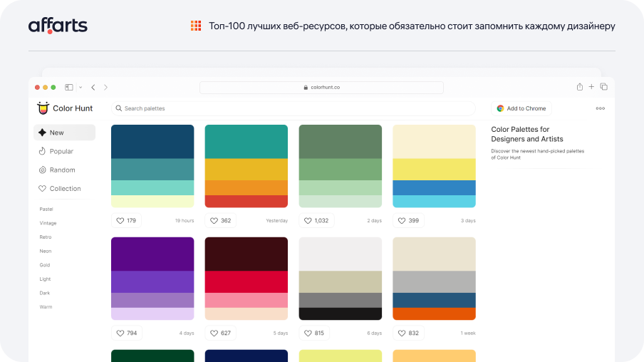The height and width of the screenshot is (362, 644).
Task: Select the red swatch in the 362-likes palette
Action: [246, 202]
